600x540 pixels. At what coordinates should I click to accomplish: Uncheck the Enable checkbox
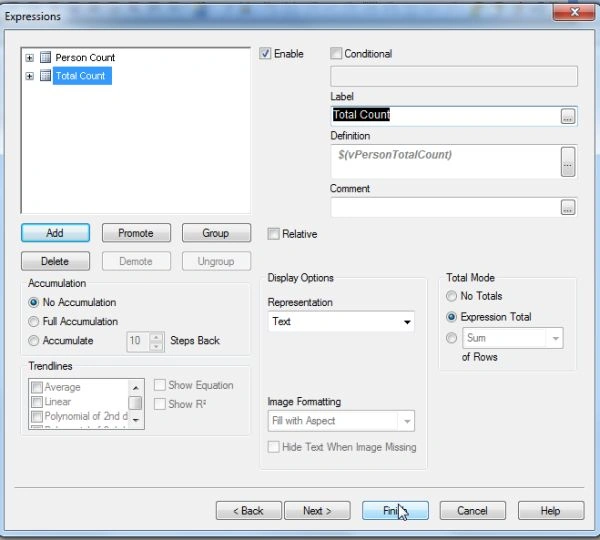265,53
